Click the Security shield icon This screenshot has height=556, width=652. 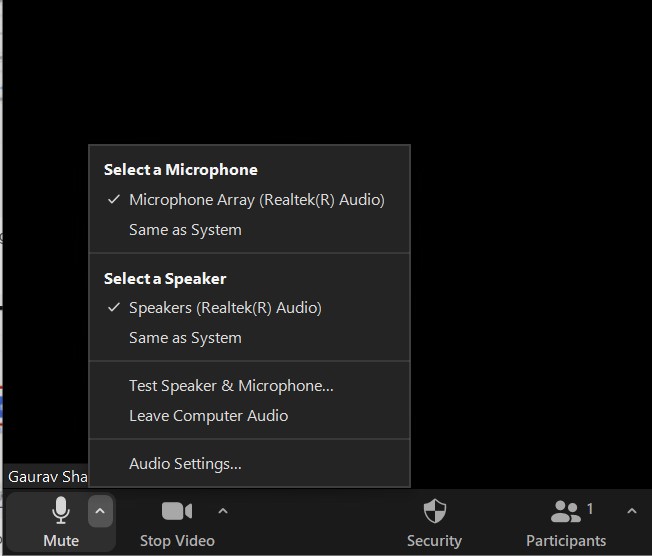tap(434, 511)
